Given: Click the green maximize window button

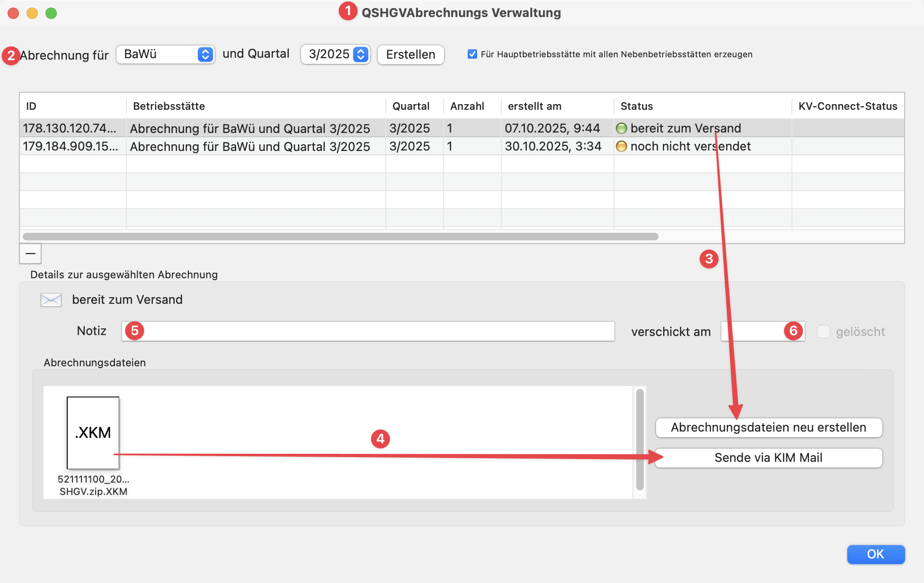Looking at the screenshot, I should [51, 13].
